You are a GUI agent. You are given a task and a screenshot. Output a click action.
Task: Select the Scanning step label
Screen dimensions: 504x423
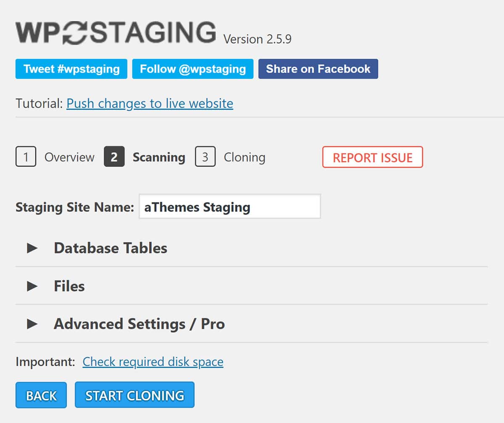click(159, 157)
